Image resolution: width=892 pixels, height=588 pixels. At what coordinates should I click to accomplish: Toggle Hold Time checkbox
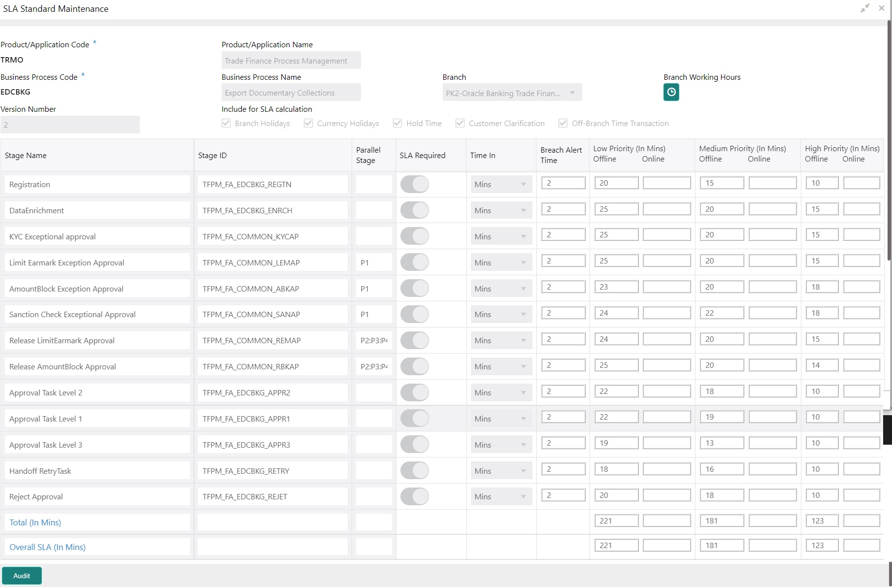point(397,123)
